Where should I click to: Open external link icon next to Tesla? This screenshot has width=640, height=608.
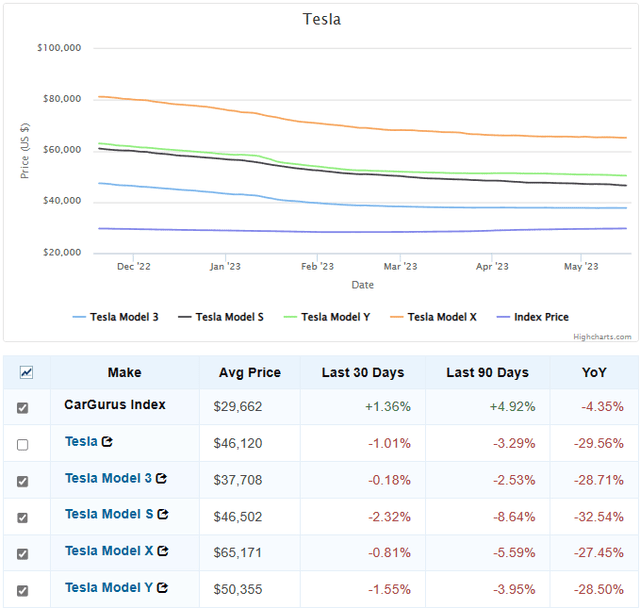107,442
